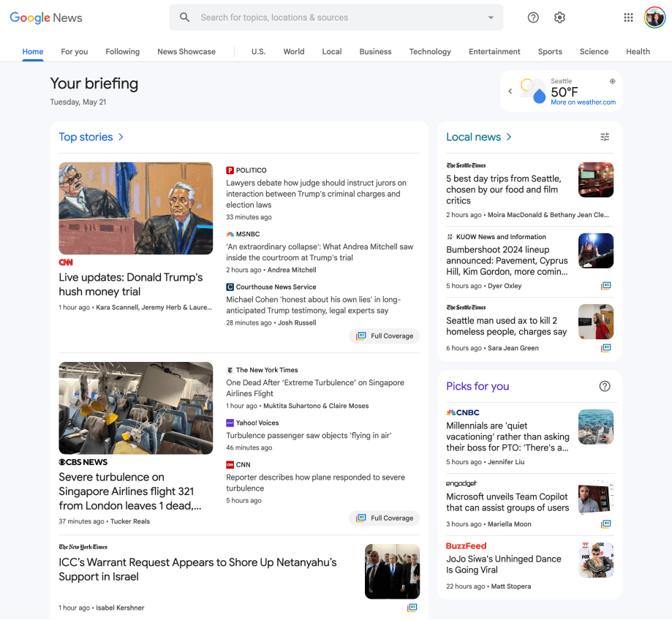Open the Millennials quiet vacationing article
The height and width of the screenshot is (620, 672).
(507, 436)
